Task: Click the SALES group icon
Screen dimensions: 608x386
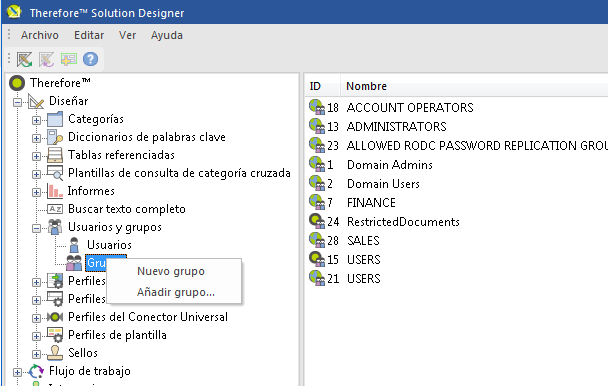Action: [317, 240]
